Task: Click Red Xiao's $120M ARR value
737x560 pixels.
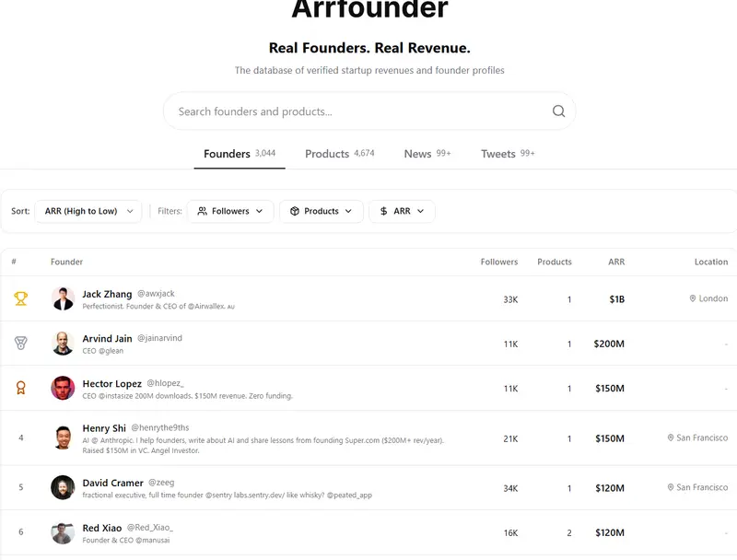Action: point(610,532)
